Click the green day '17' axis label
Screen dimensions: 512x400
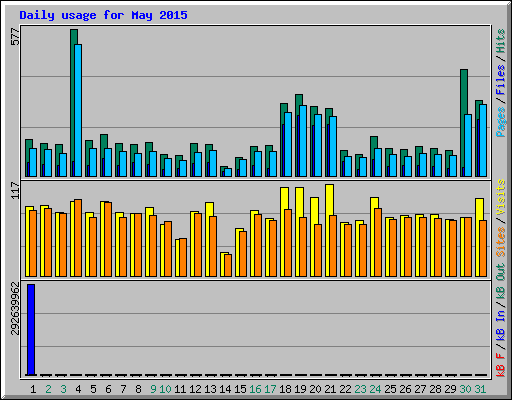270,389
